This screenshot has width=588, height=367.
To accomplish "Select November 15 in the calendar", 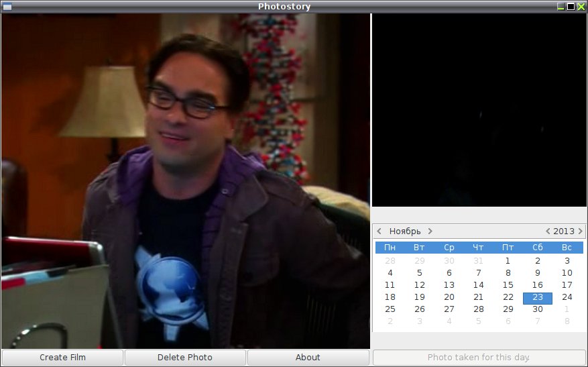I will [508, 285].
